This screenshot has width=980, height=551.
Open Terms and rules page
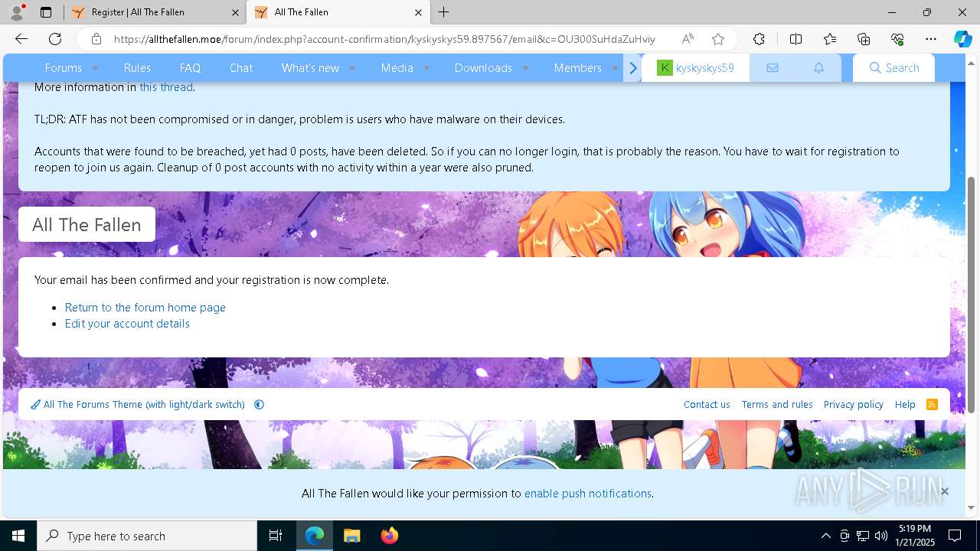[777, 404]
